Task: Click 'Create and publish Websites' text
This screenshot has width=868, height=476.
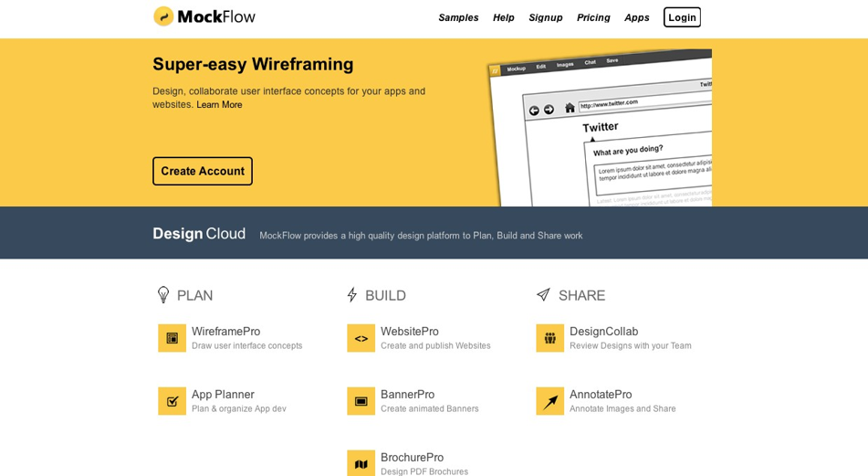Action: pos(435,345)
